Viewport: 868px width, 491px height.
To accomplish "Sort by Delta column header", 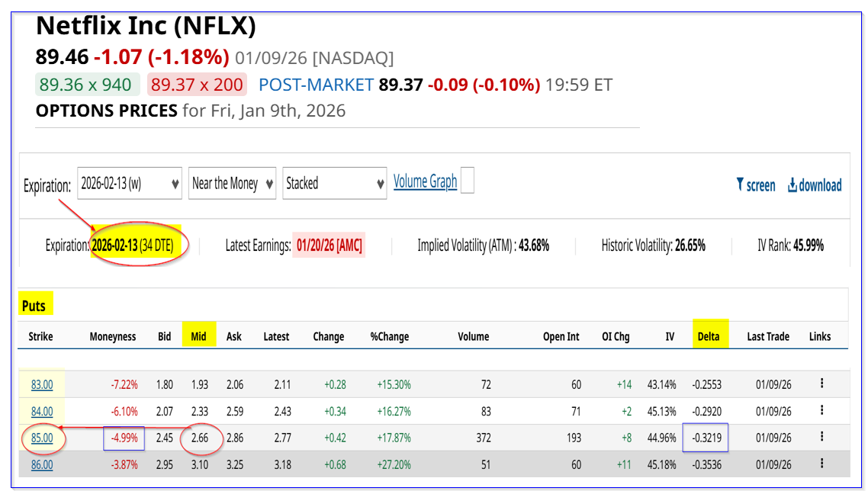I will tap(708, 336).
